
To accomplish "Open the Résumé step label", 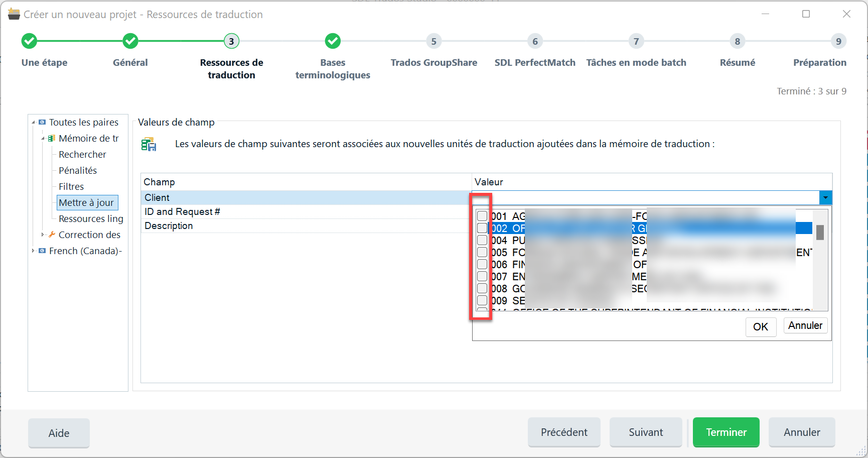I will [x=738, y=62].
